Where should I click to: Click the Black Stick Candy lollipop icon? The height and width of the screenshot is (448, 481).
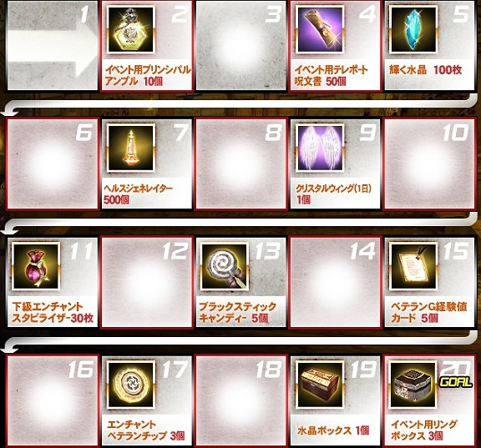click(225, 267)
